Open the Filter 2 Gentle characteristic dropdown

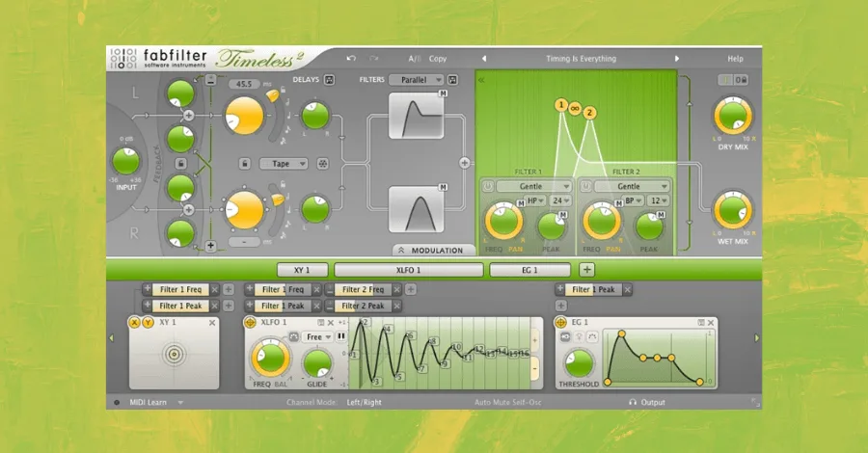click(x=632, y=186)
